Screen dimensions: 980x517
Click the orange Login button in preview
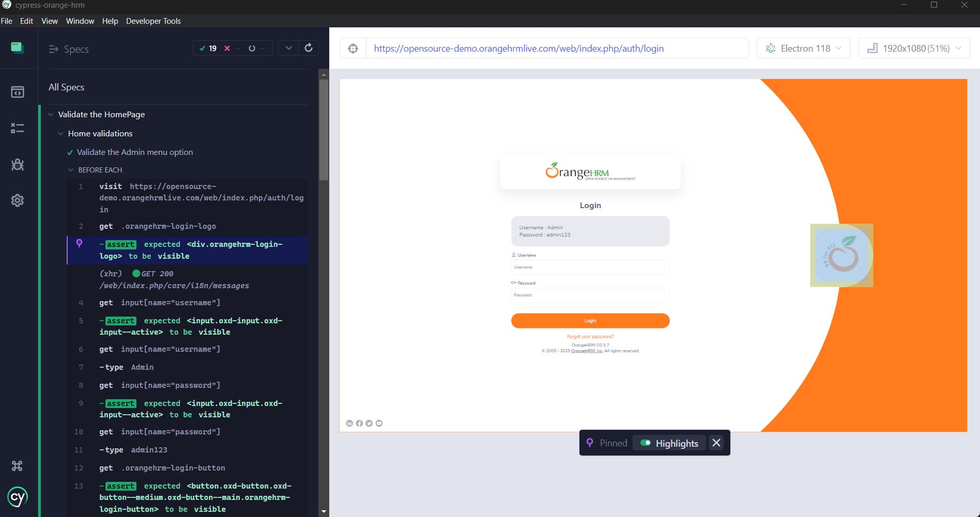(590, 321)
